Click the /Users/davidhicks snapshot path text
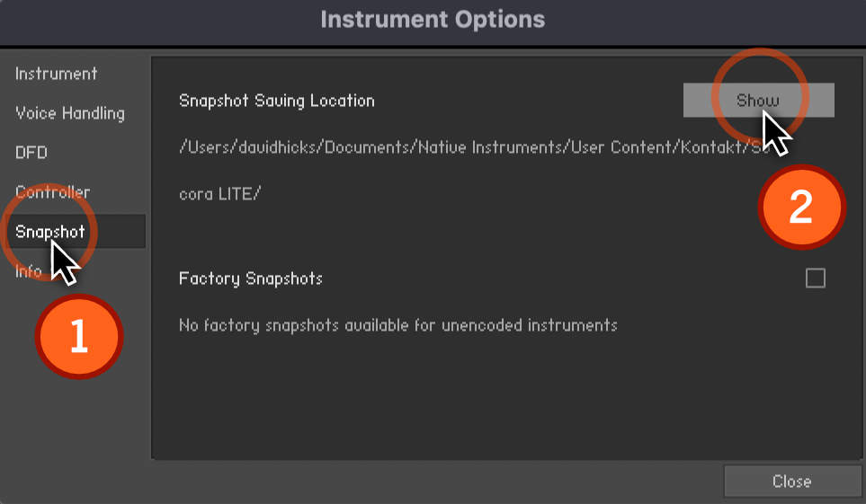 point(474,147)
